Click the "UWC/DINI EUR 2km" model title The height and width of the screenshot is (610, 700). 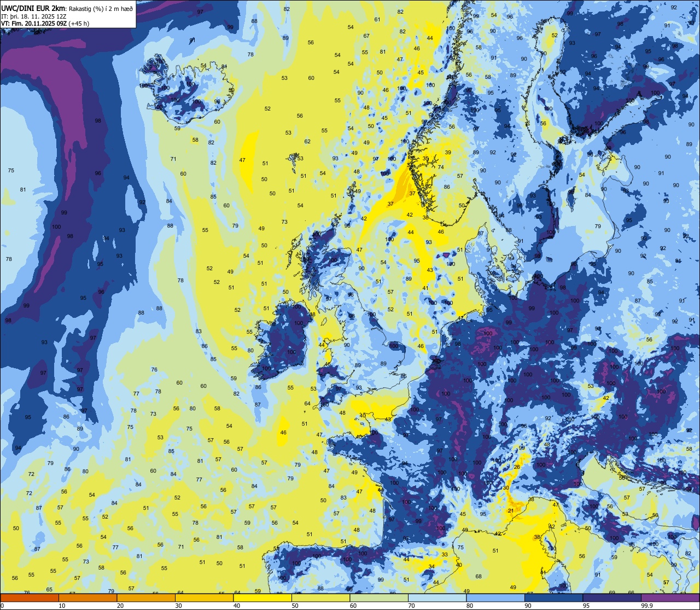(33, 8)
